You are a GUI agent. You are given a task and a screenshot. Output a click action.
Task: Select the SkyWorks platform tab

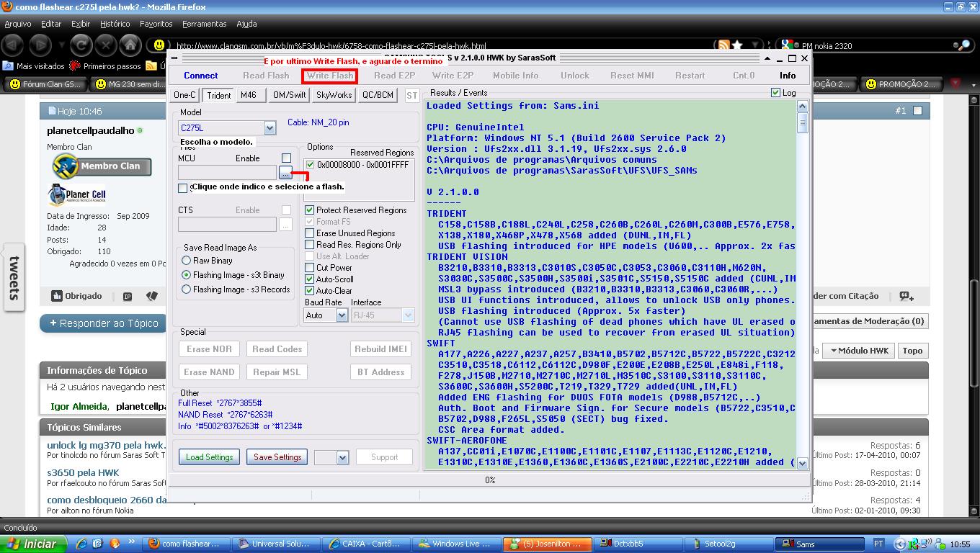[x=334, y=95]
